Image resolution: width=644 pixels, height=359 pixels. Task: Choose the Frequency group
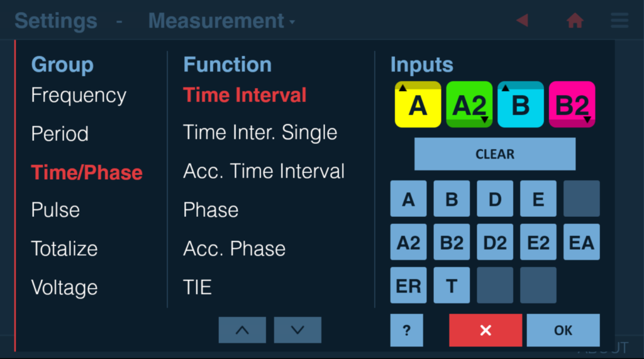tap(79, 96)
